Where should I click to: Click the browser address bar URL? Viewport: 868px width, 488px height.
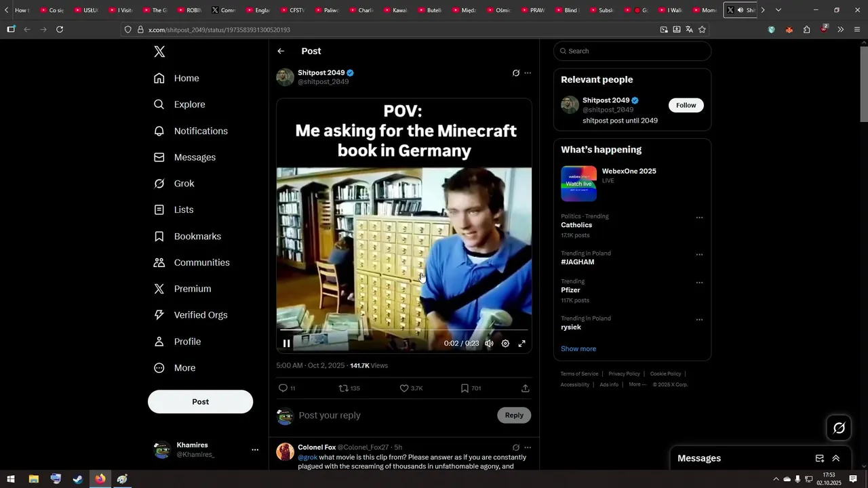pyautogui.click(x=219, y=30)
